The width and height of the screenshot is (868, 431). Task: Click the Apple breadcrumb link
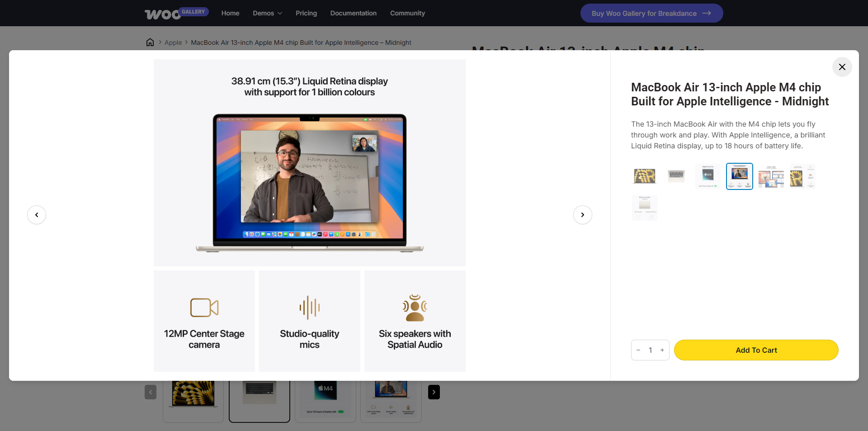(173, 43)
